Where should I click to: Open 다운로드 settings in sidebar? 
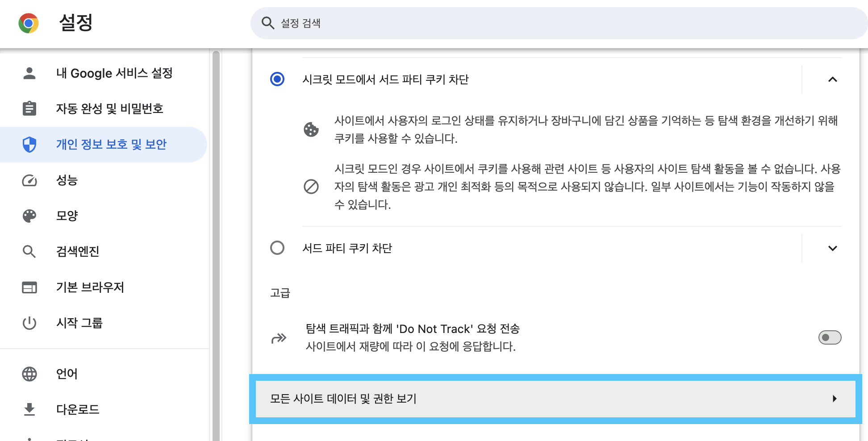(78, 409)
